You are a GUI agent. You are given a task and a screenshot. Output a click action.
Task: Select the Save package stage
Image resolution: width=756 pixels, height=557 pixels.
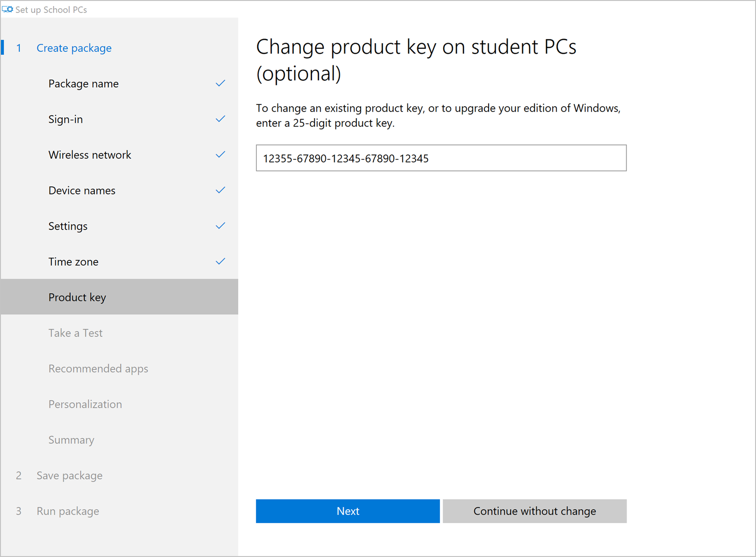pyautogui.click(x=70, y=476)
